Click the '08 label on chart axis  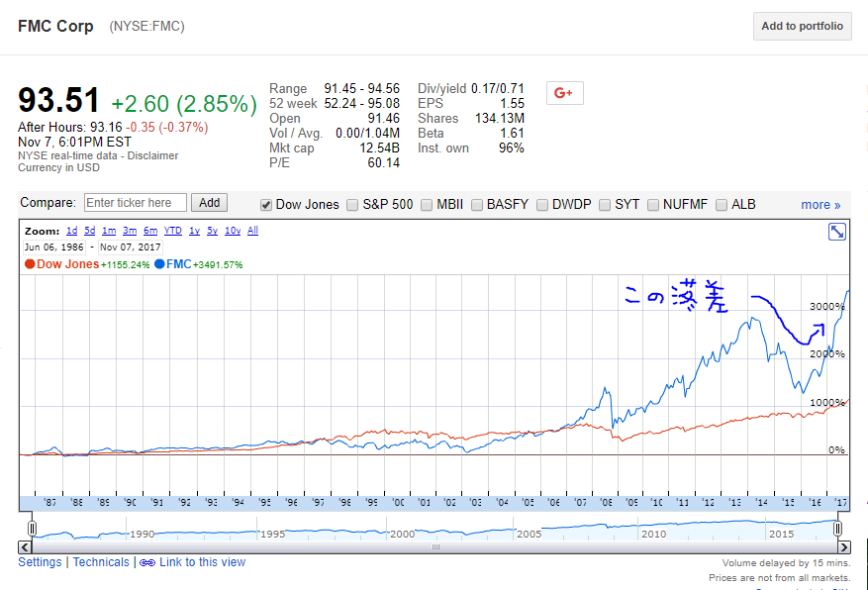606,503
